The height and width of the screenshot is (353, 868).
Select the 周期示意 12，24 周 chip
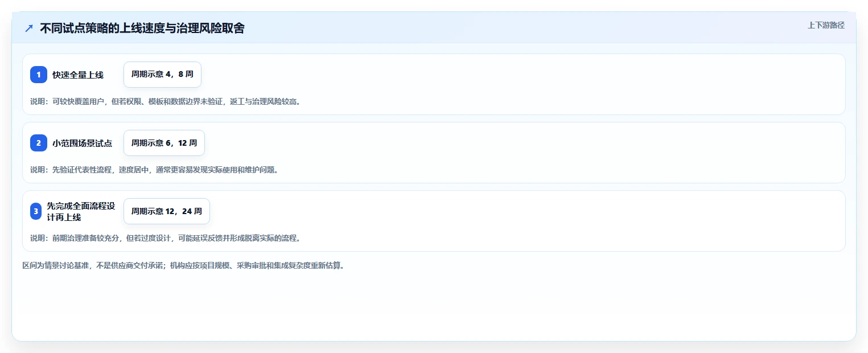(167, 211)
